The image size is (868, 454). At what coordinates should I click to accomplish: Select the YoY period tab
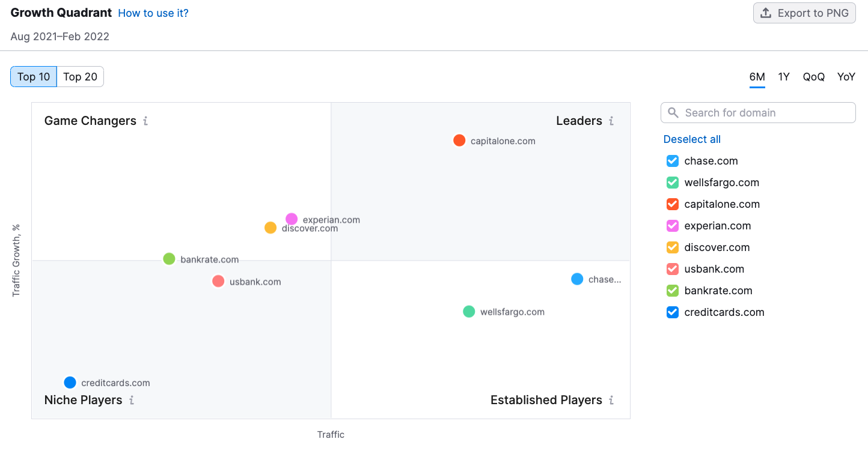846,77
